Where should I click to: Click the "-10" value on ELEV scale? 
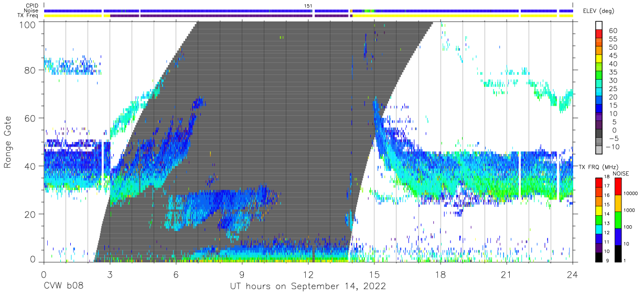pyautogui.click(x=612, y=147)
